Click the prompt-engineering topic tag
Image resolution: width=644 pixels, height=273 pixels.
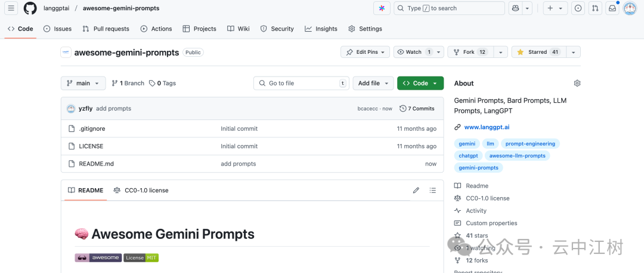click(530, 144)
